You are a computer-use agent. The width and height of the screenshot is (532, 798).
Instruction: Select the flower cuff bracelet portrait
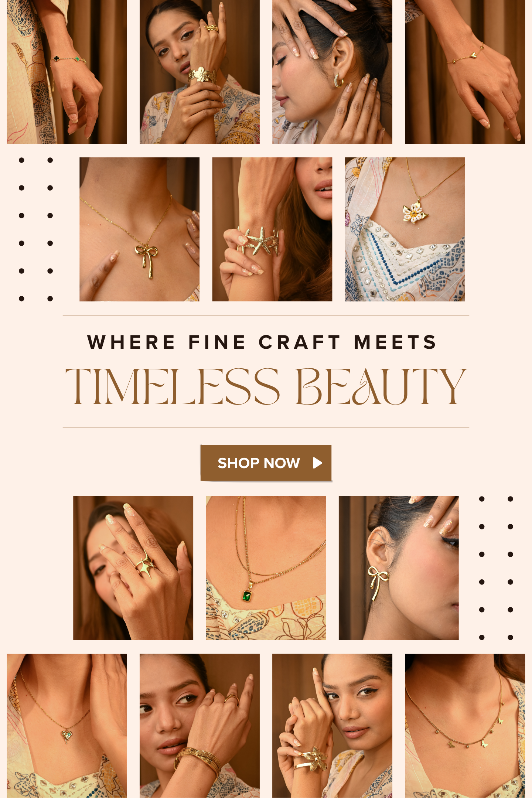pyautogui.click(x=332, y=726)
